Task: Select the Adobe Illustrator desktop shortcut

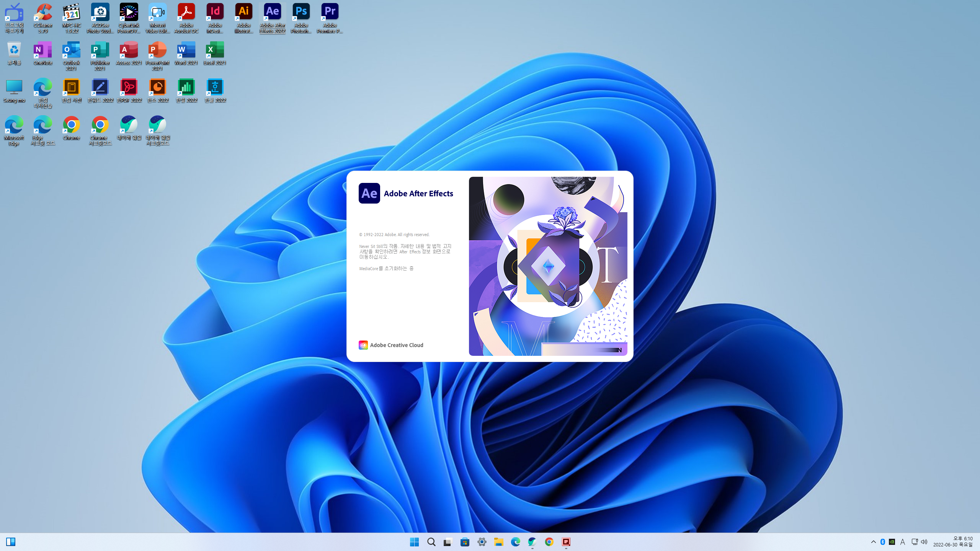Action: point(243,18)
